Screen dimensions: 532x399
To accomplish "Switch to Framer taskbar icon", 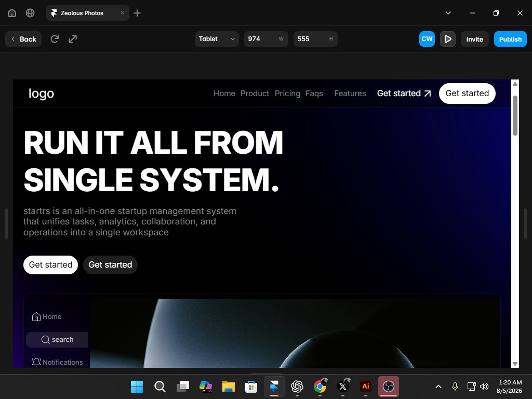I will pyautogui.click(x=274, y=387).
